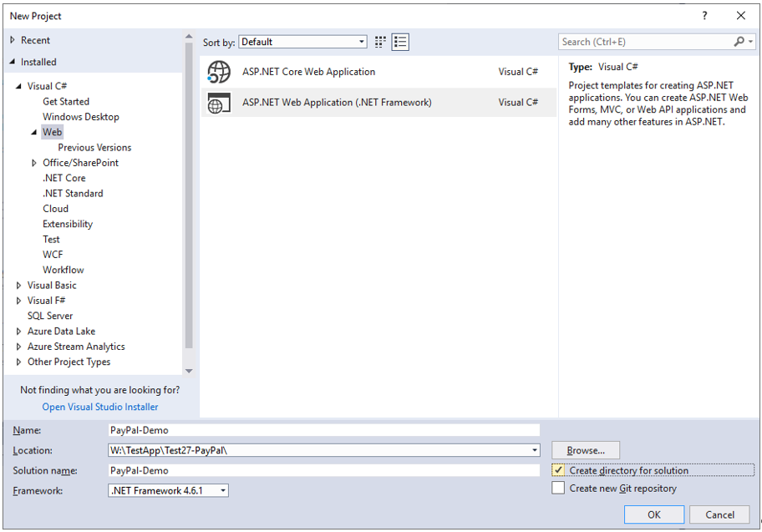Select Windows Desktop category
Image resolution: width=762 pixels, height=532 pixels.
pyautogui.click(x=81, y=117)
